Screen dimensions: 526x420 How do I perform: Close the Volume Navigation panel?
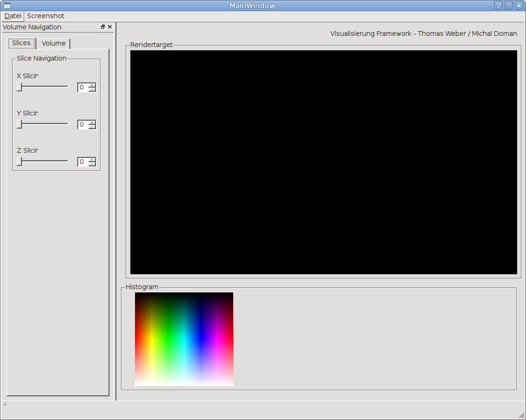pyautogui.click(x=110, y=27)
